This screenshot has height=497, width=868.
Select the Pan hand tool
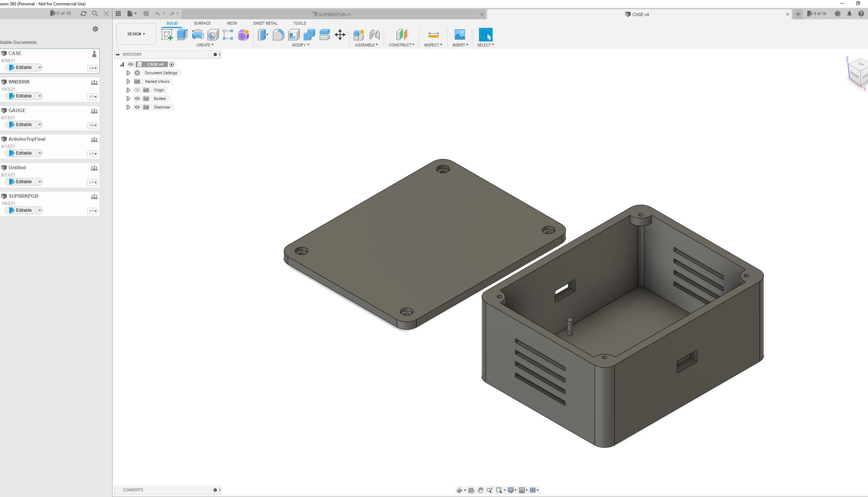[x=480, y=490]
